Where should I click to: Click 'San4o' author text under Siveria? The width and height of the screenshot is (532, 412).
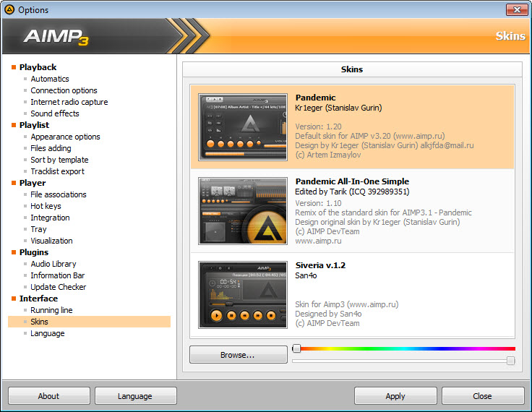306,275
